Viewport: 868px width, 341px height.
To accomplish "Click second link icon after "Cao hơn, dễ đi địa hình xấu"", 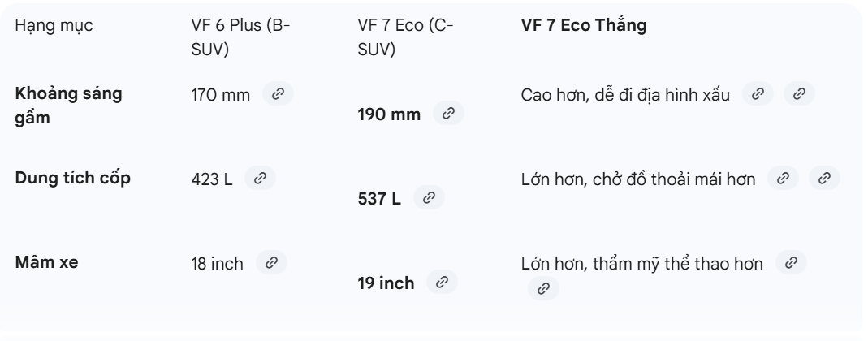I will (798, 94).
